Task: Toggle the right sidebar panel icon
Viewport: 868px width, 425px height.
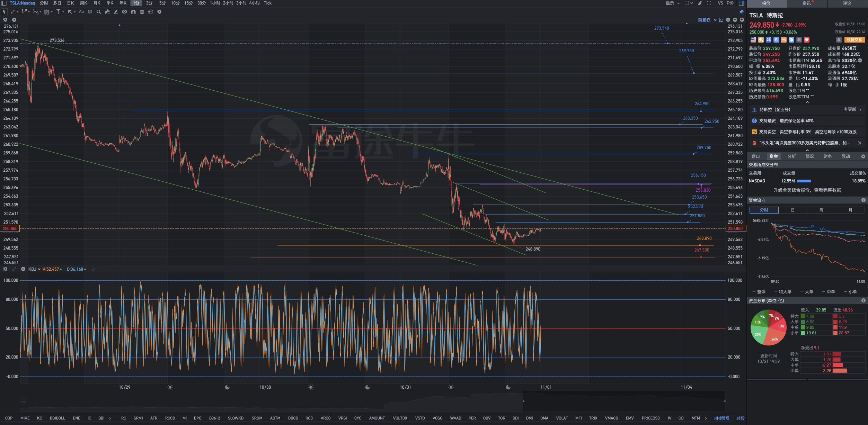Action: 742,3
